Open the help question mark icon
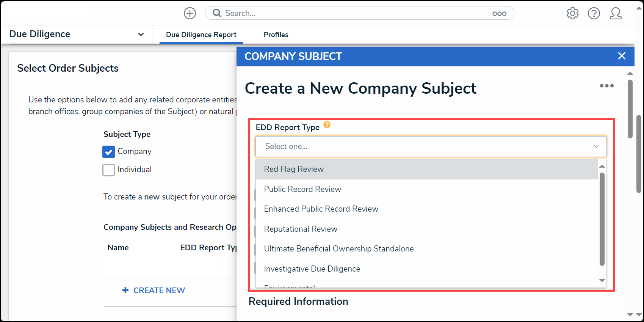This screenshot has width=644, height=322. [x=594, y=13]
